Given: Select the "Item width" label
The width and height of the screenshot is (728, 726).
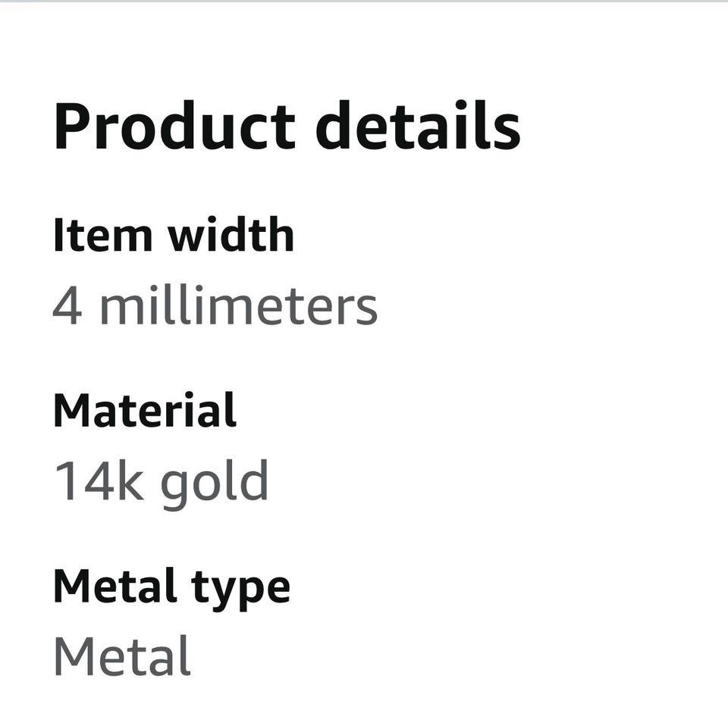Looking at the screenshot, I should [173, 235].
